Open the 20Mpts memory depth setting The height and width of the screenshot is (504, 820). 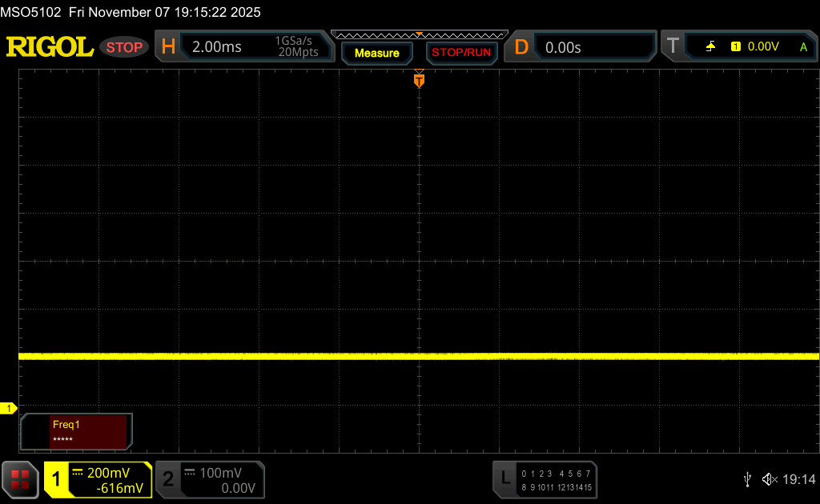298,53
